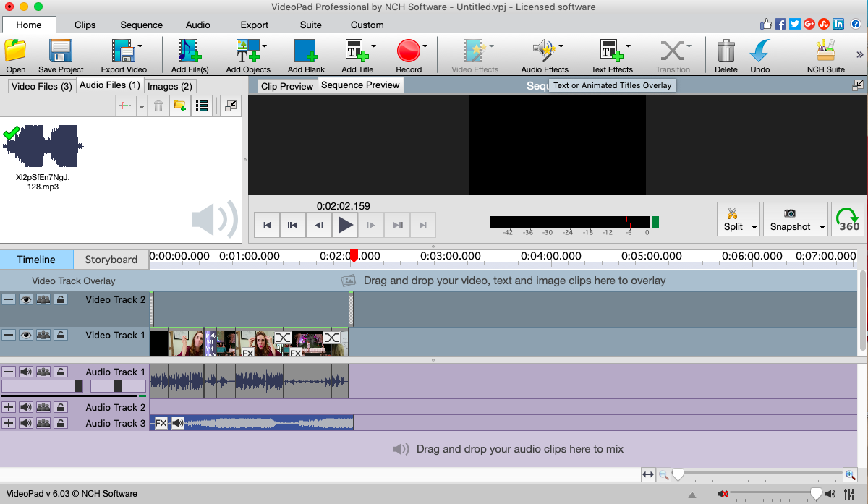
Task: Click the Add File(s) toolbar icon
Action: [190, 51]
